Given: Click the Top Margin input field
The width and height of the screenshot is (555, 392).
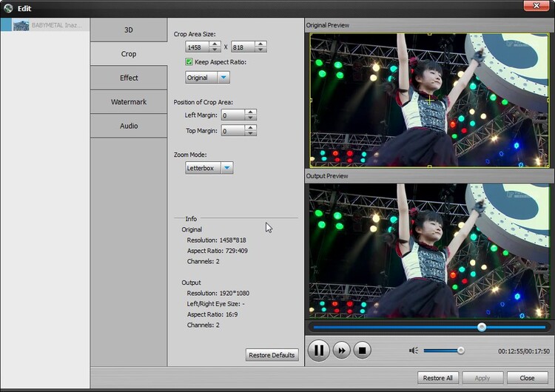Looking at the screenshot, I should coord(233,131).
